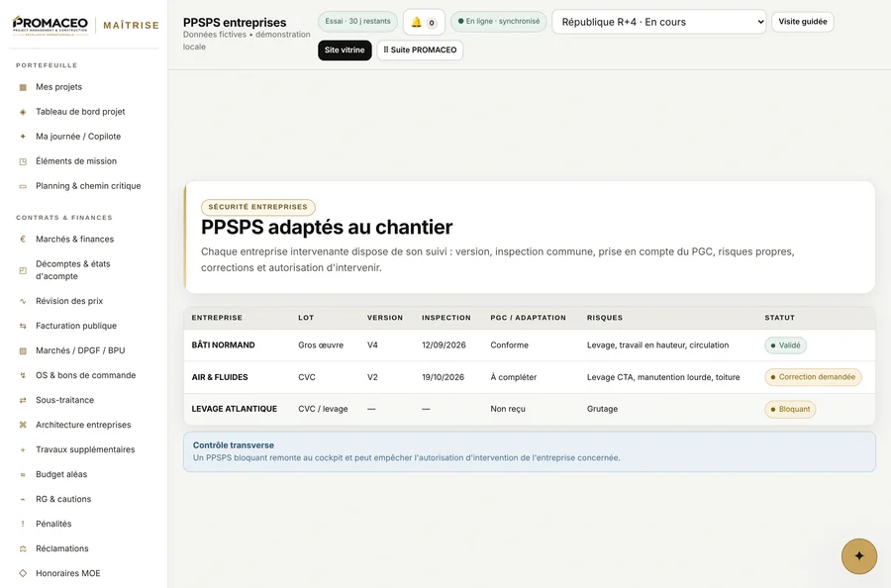The image size is (891, 588).
Task: Click the CVC / levage lot cell
Action: click(323, 409)
